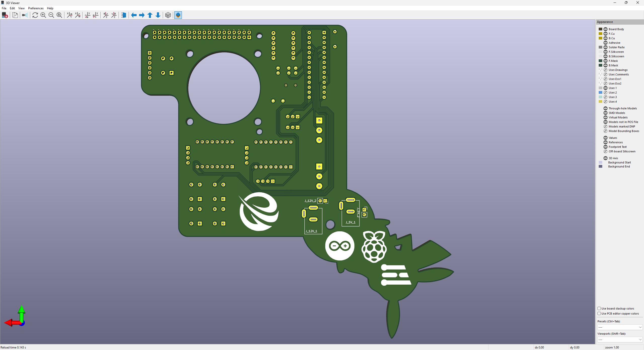Image resolution: width=644 pixels, height=350 pixels.
Task: Flip board view icon
Action: pos(124,15)
